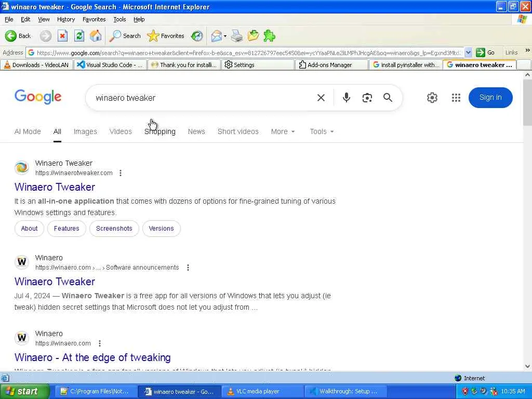
Task: Click the Windows start button
Action: coord(24,391)
